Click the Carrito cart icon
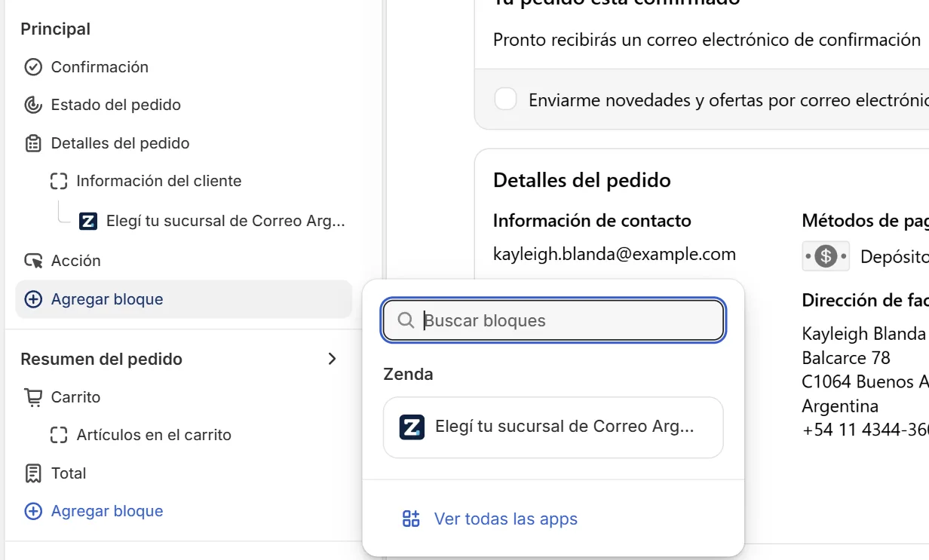 (x=33, y=397)
